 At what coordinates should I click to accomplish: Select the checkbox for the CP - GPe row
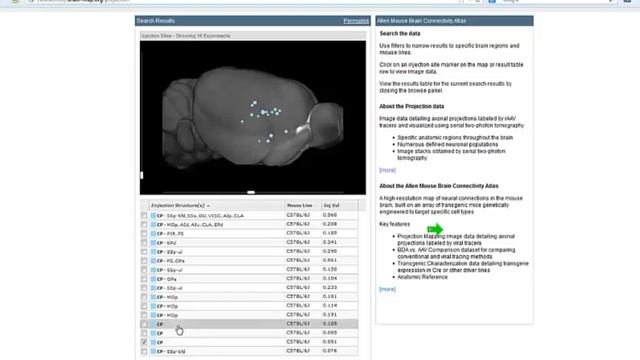click(144, 279)
